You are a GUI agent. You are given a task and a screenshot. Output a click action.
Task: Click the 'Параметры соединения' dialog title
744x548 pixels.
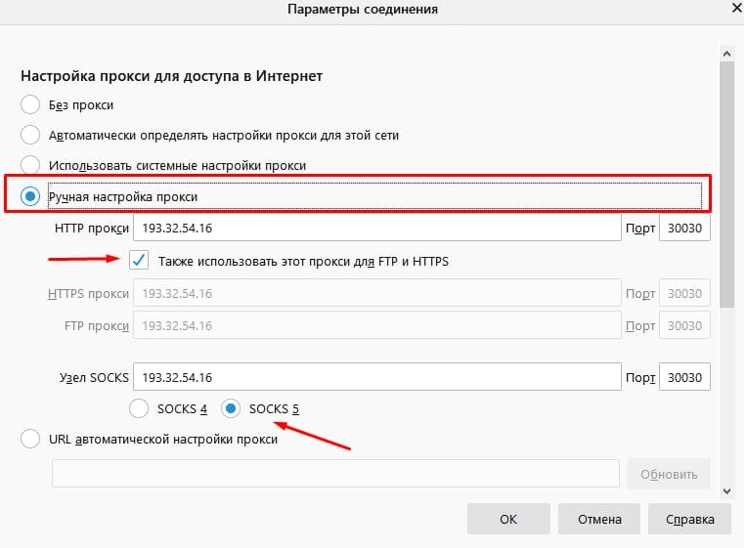(x=363, y=9)
